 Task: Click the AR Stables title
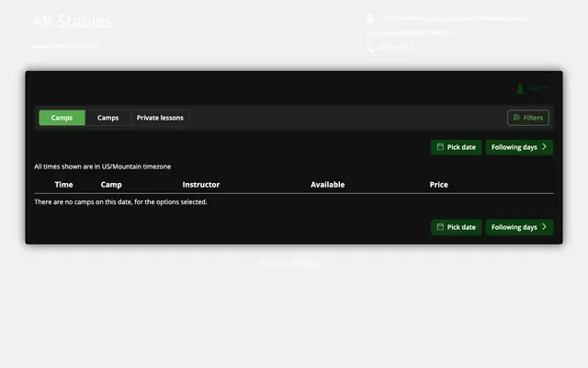(73, 21)
